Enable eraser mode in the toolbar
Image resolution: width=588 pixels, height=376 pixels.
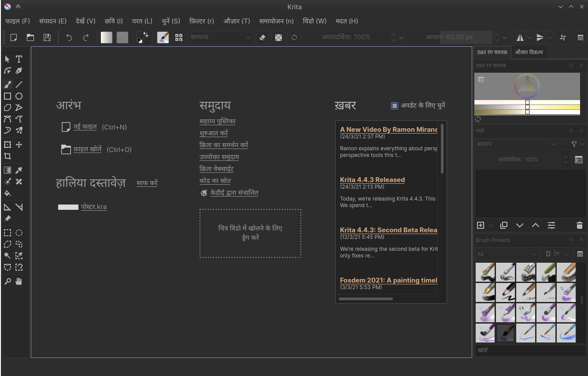tap(262, 37)
